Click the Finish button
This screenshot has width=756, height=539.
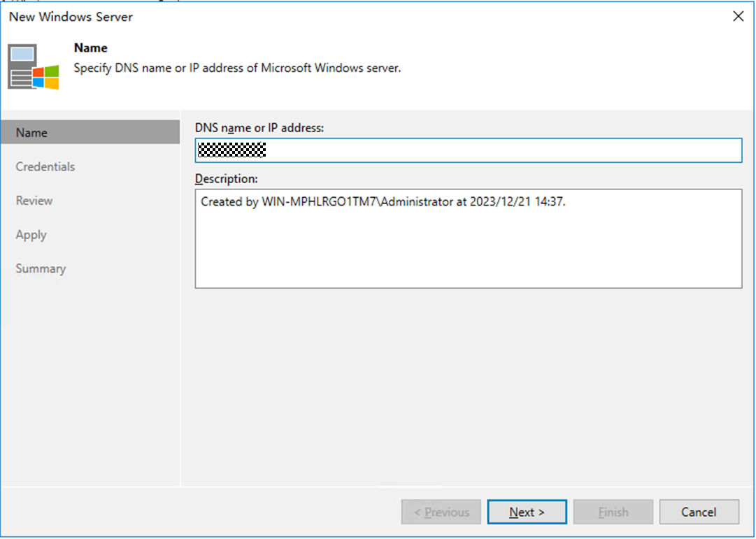coord(613,512)
